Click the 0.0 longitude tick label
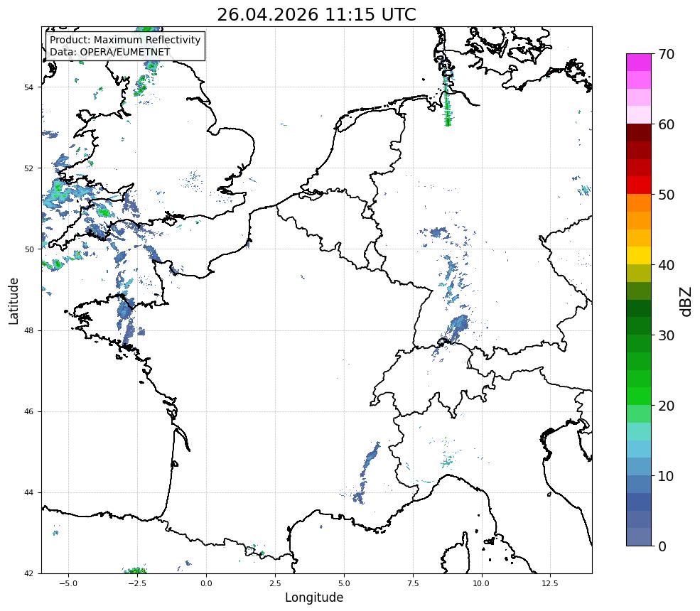Viewport: 700px width, 611px height. pos(206,583)
